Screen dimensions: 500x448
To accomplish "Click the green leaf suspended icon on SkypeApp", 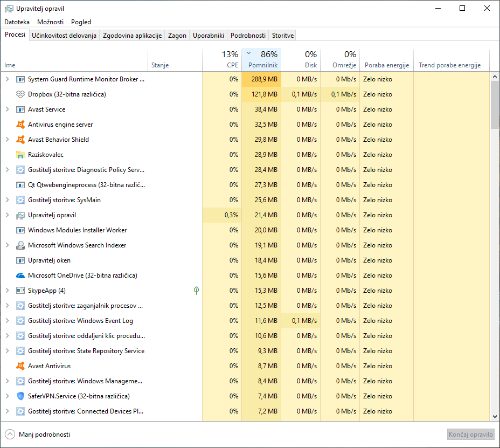I will [x=197, y=291].
